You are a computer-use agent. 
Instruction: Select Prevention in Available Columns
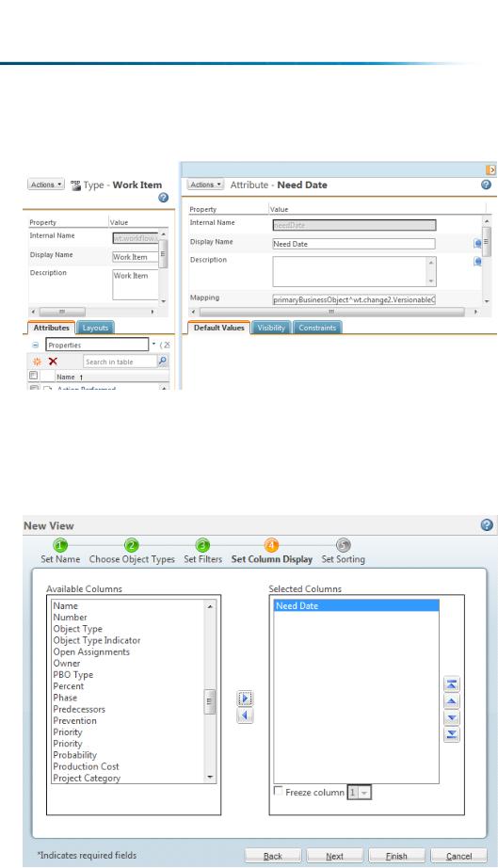[x=74, y=721]
